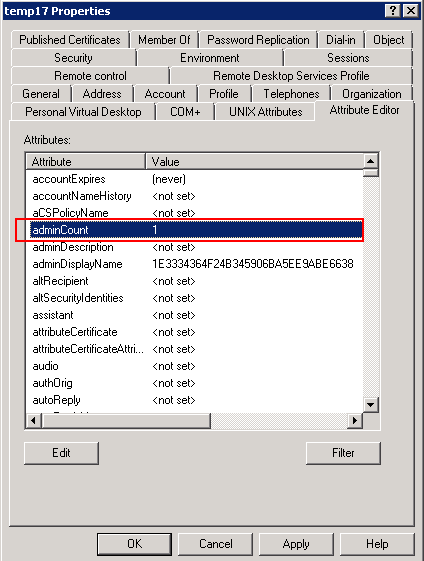The width and height of the screenshot is (424, 561).
Task: Open the Environment tab
Action: pos(210,58)
